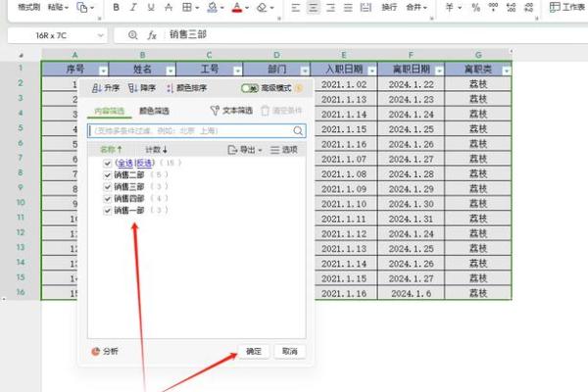Open the 序号 column filter dropdown
Image resolution: width=588 pixels, height=392 pixels.
[103, 71]
